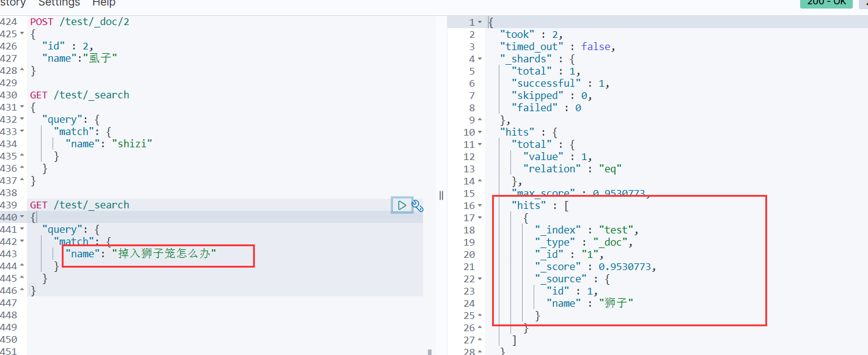Fold the total object at line 11
Image resolution: width=868 pixels, height=355 pixels.
coord(480,144)
